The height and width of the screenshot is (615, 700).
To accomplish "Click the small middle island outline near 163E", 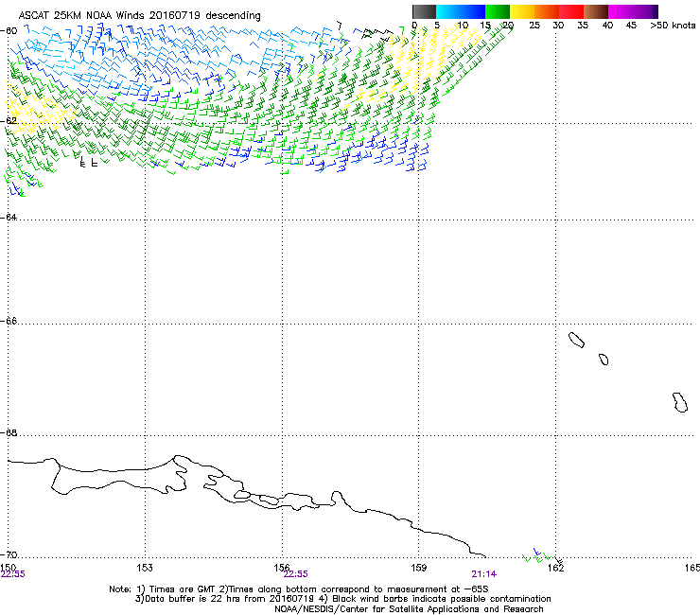I will point(604,360).
